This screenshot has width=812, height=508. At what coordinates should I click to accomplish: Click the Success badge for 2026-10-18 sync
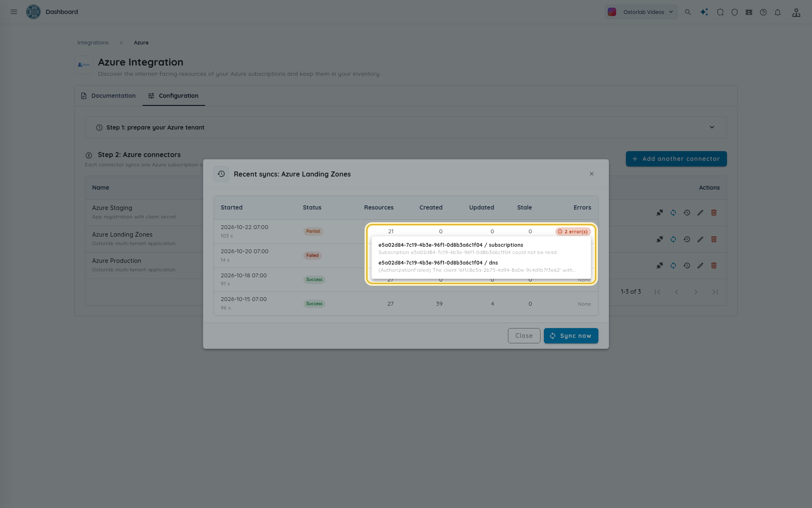314,280
